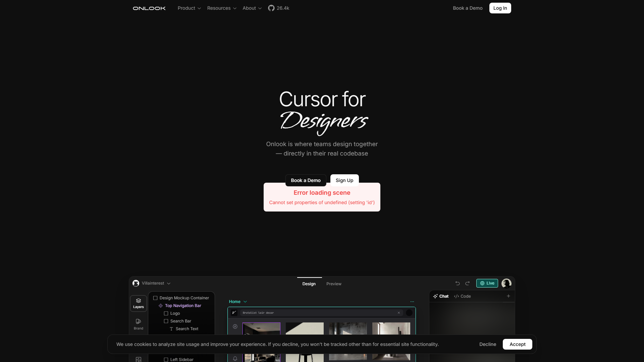The image size is (644, 362).
Task: Click the redo arrow in the editor
Action: click(x=468, y=283)
